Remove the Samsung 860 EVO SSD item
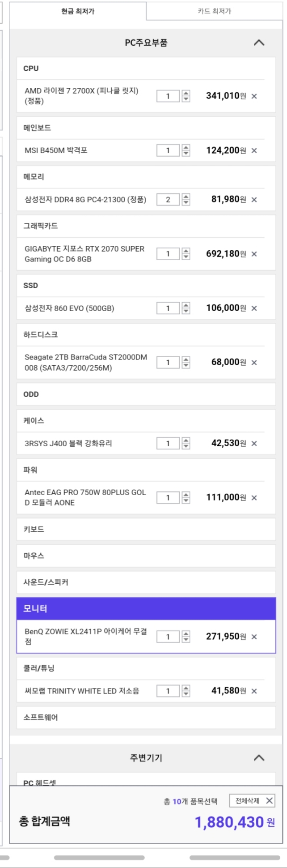 pyautogui.click(x=254, y=308)
